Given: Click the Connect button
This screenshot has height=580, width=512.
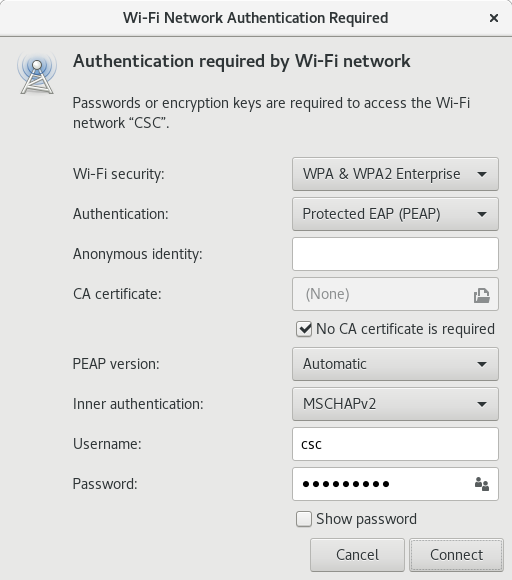Looking at the screenshot, I should pos(456,555).
